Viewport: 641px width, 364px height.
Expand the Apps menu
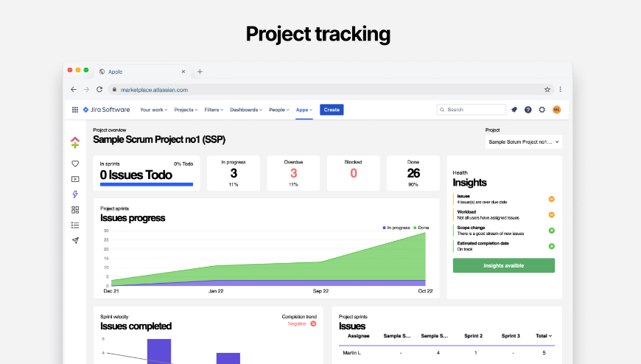pyautogui.click(x=304, y=110)
